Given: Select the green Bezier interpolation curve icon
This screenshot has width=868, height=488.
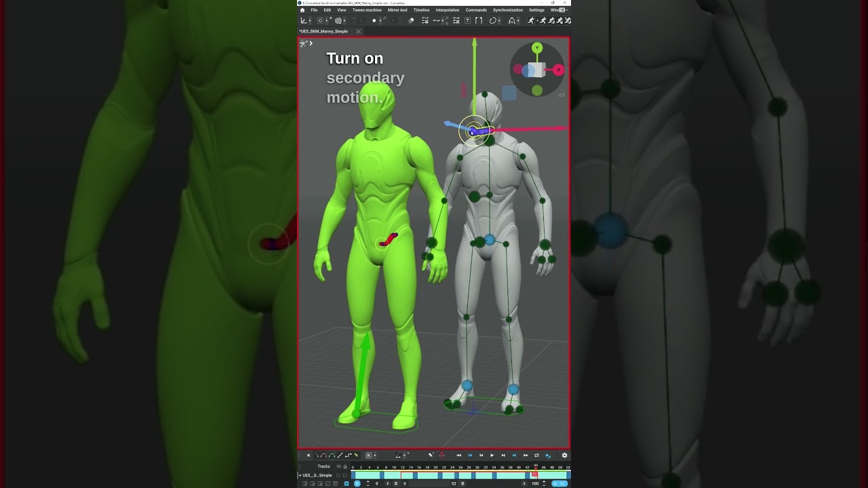Looking at the screenshot, I should 332,455.
